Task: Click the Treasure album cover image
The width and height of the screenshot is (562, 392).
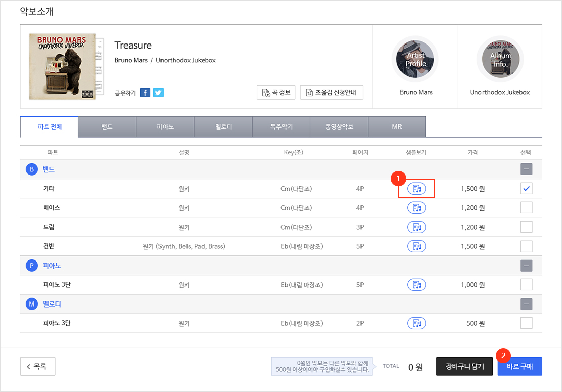Action: pos(63,66)
